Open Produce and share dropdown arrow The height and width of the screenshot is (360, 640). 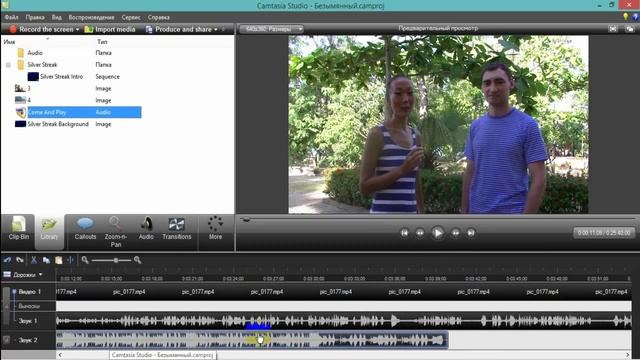tap(216, 29)
